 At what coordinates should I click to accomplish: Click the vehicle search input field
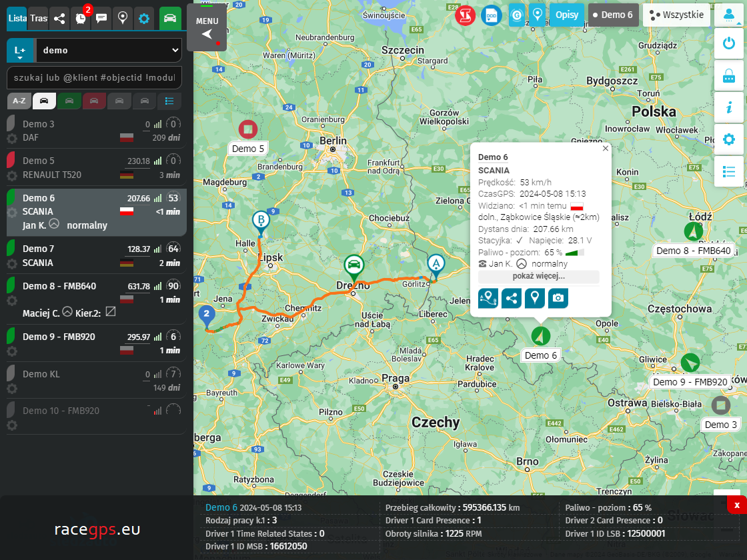pyautogui.click(x=94, y=77)
